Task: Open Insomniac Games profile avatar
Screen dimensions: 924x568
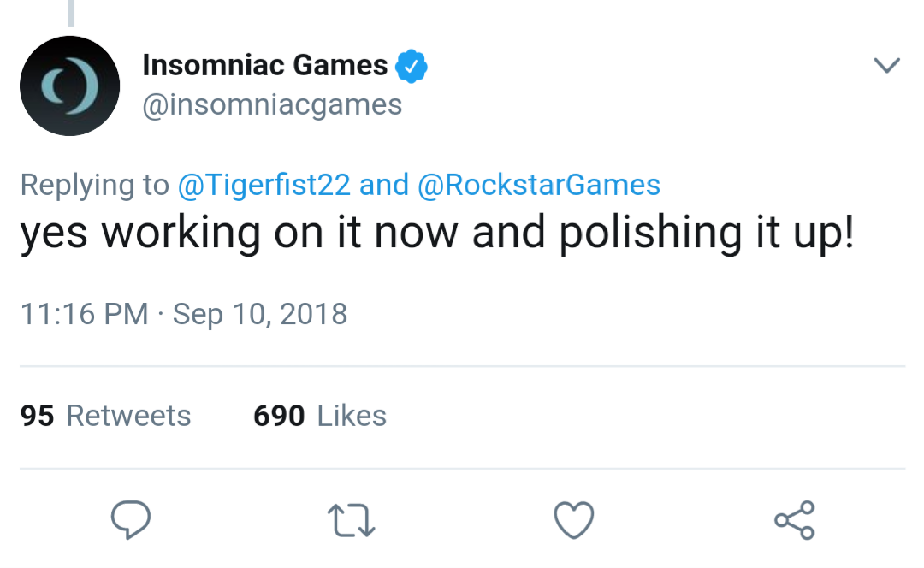Action: 69,86
